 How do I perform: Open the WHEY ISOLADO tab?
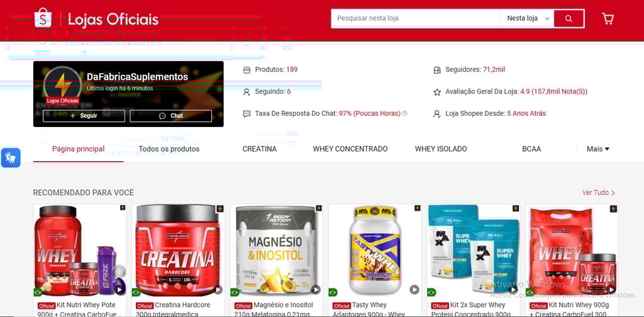(441, 149)
